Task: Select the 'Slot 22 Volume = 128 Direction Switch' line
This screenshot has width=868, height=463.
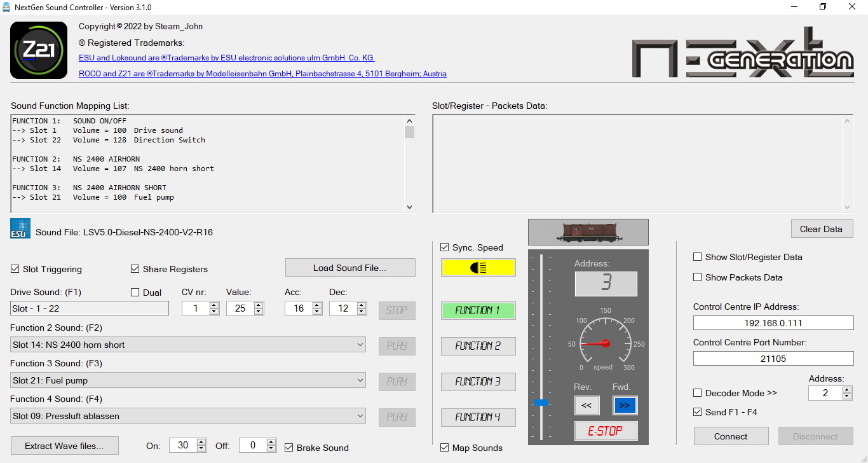Action: pos(109,140)
